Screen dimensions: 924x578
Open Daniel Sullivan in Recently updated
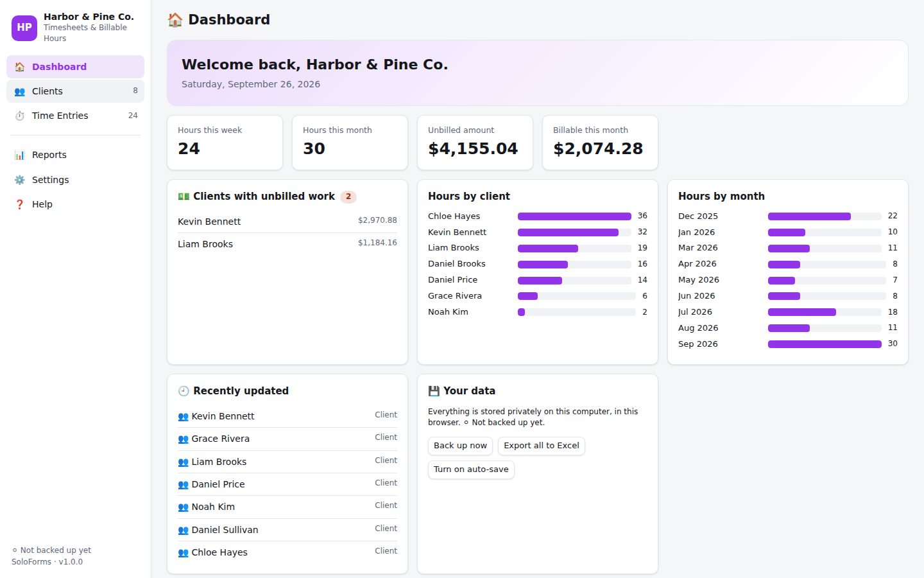(287, 530)
